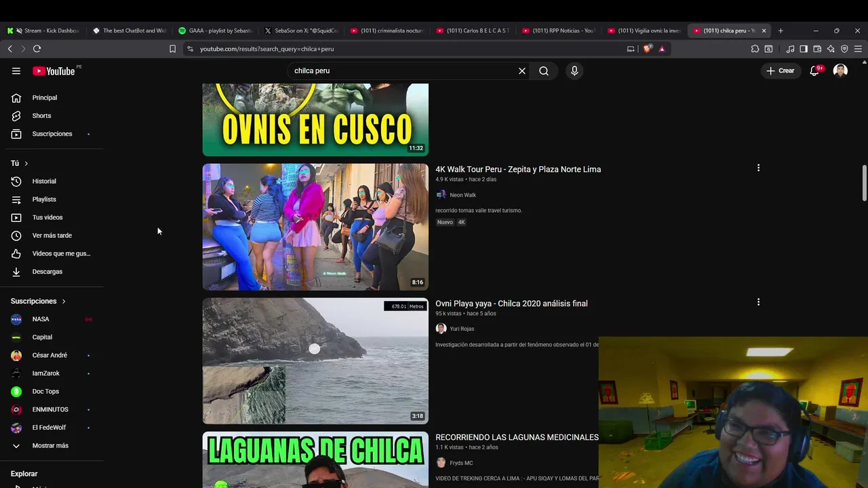Click 4K Walk Tour Peru video title
The image size is (868, 488).
[x=518, y=169]
